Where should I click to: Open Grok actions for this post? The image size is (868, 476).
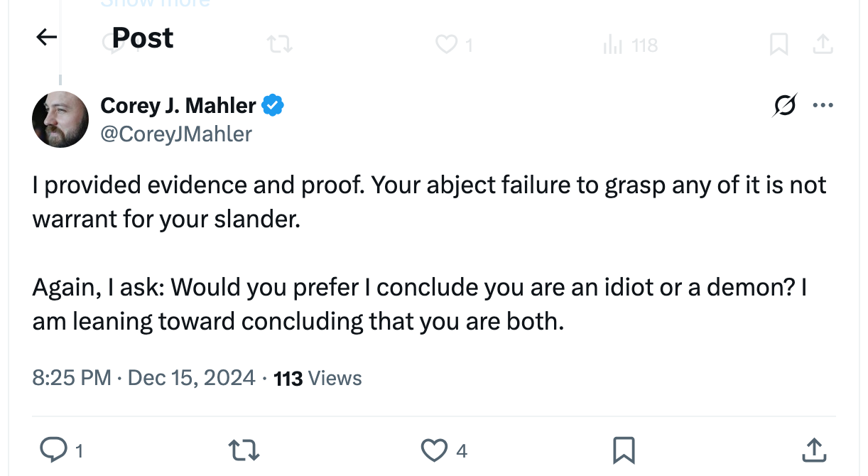(784, 104)
